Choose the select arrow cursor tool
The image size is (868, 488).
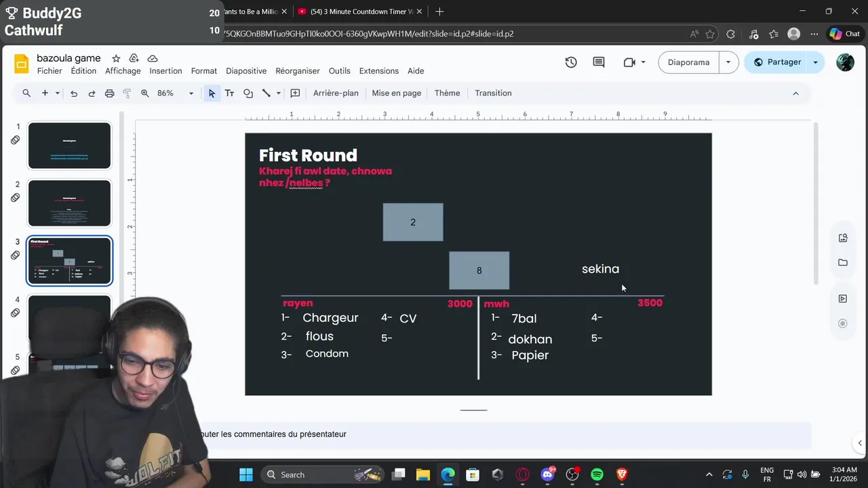pyautogui.click(x=212, y=93)
